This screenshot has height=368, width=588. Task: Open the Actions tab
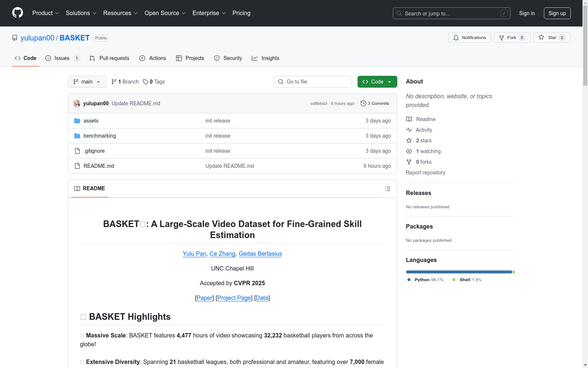153,58
